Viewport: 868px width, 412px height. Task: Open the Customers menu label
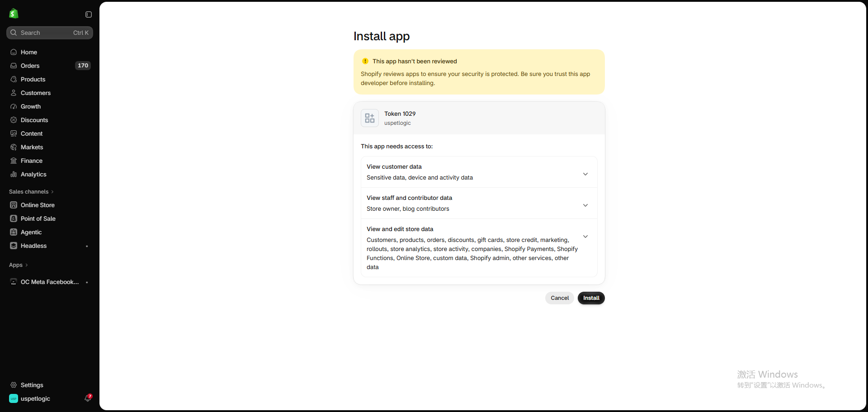[36, 93]
